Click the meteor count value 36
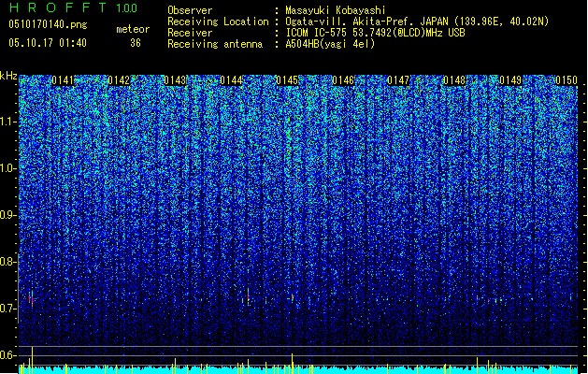 [135, 43]
